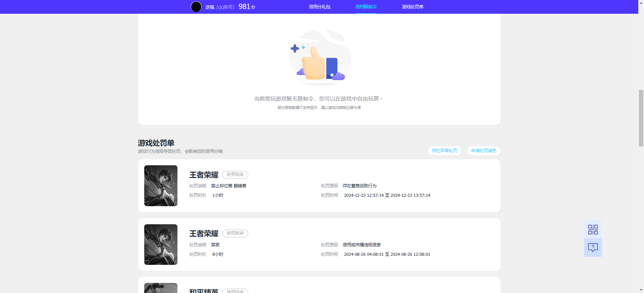Open the QR code floating icon
This screenshot has height=293, width=644.
tap(593, 230)
